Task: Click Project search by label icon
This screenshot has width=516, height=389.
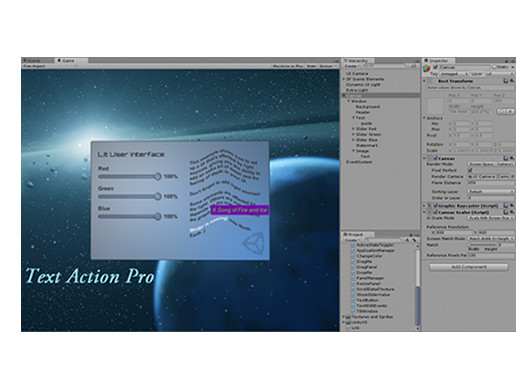Action: click(414, 240)
